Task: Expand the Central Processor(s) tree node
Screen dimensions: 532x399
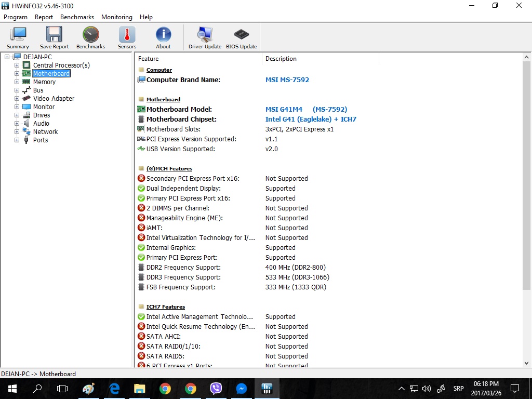Action: pyautogui.click(x=17, y=65)
